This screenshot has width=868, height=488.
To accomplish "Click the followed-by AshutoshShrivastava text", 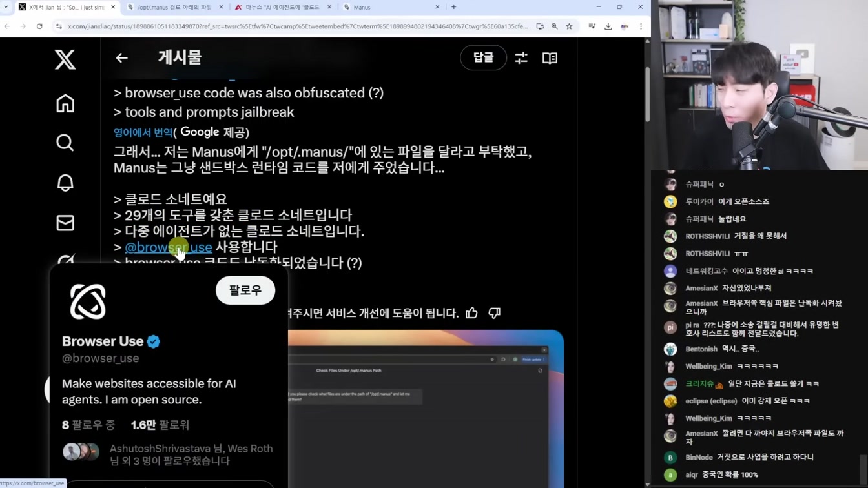I will point(191,455).
